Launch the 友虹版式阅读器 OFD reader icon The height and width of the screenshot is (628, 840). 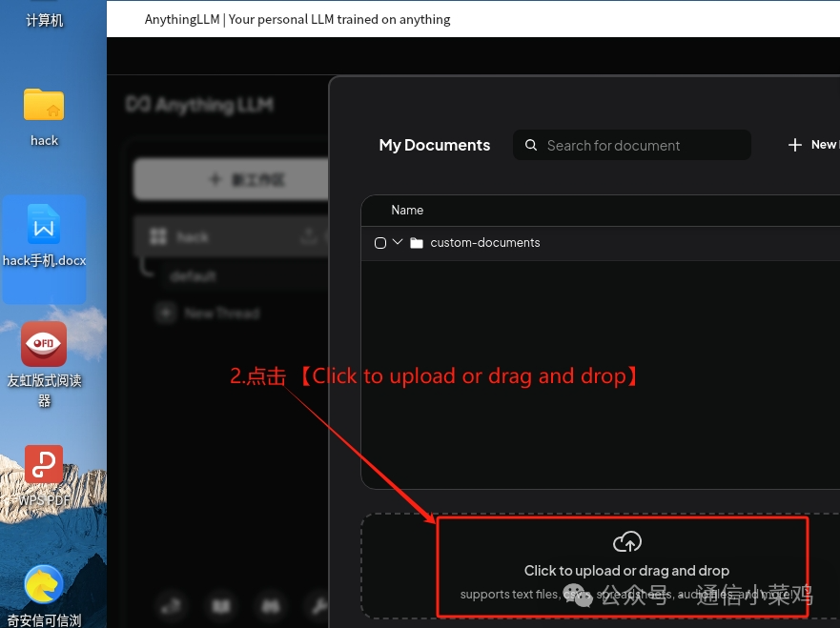point(44,344)
